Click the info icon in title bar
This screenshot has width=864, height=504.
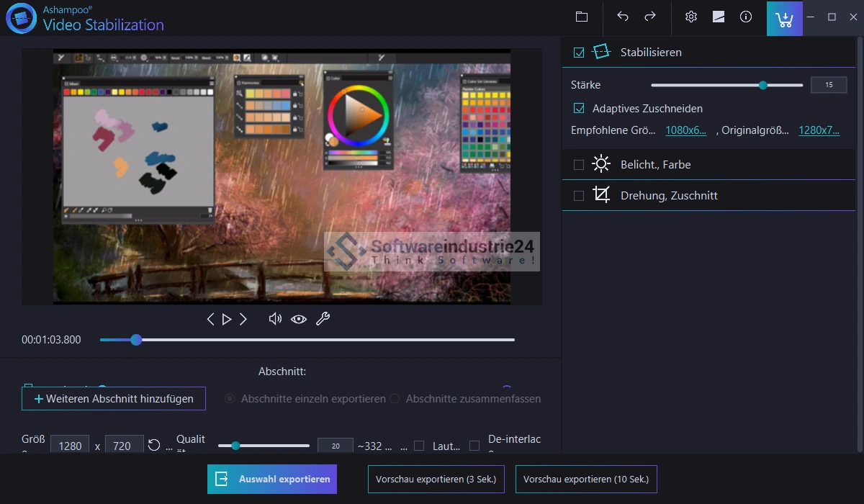pyautogui.click(x=746, y=17)
